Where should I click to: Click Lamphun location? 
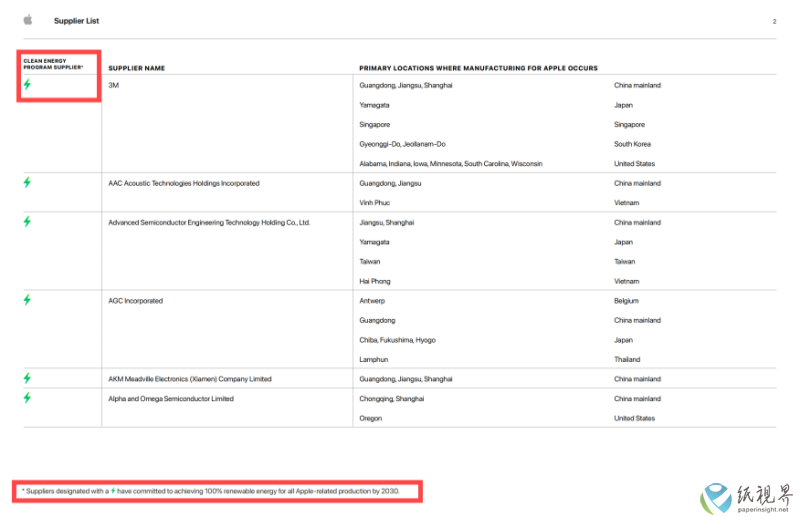[x=373, y=360]
